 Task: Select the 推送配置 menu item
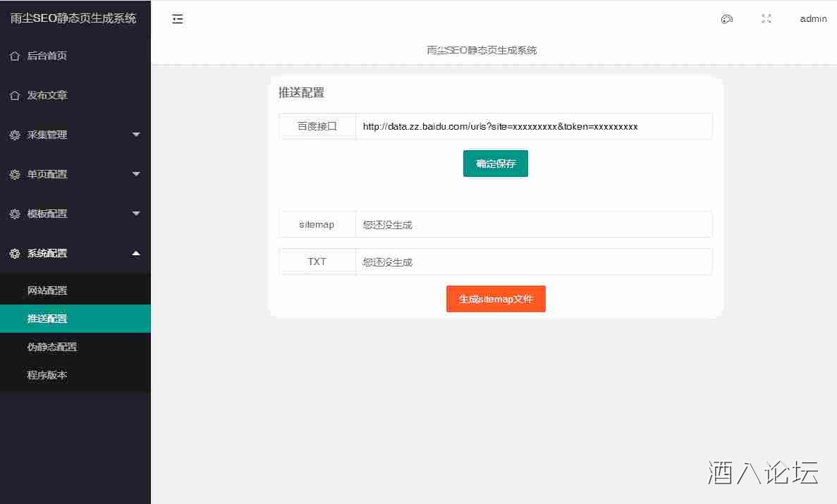tap(47, 319)
